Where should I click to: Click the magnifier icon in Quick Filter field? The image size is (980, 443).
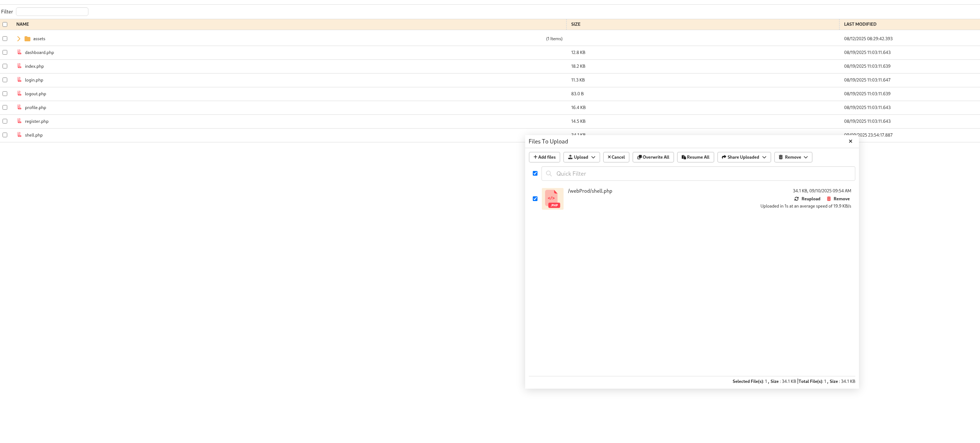[549, 174]
